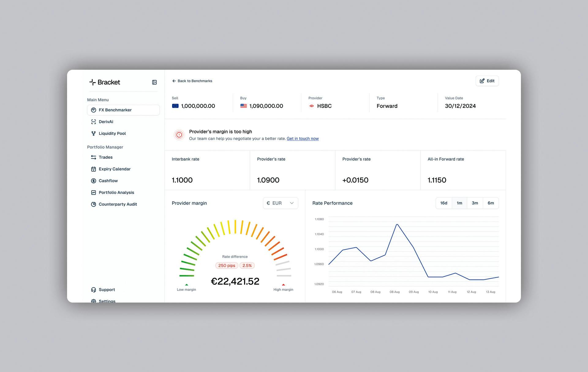Go back to Benchmarks
The image size is (588, 372).
pyautogui.click(x=192, y=81)
